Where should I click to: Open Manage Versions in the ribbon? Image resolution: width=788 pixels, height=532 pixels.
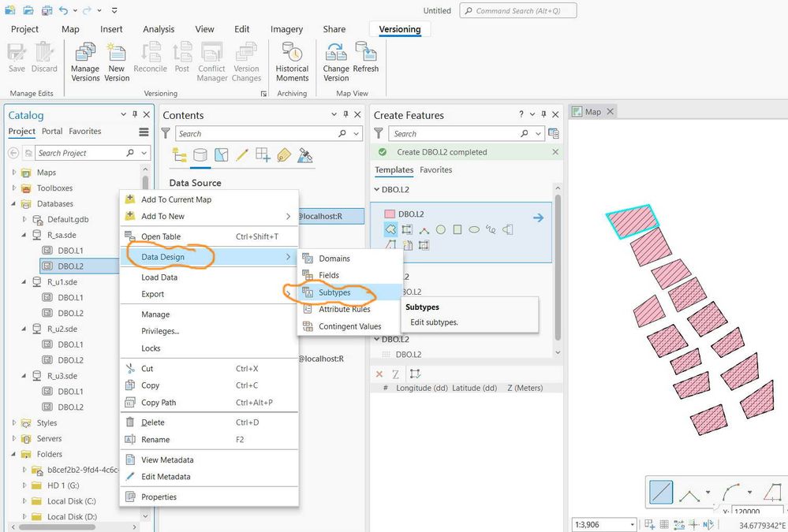click(x=85, y=62)
